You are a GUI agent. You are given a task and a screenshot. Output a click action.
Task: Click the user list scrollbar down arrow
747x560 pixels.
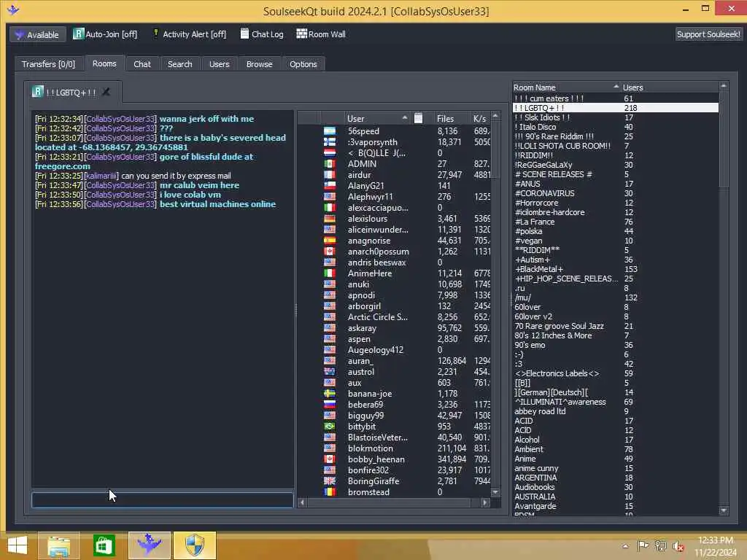pos(495,492)
